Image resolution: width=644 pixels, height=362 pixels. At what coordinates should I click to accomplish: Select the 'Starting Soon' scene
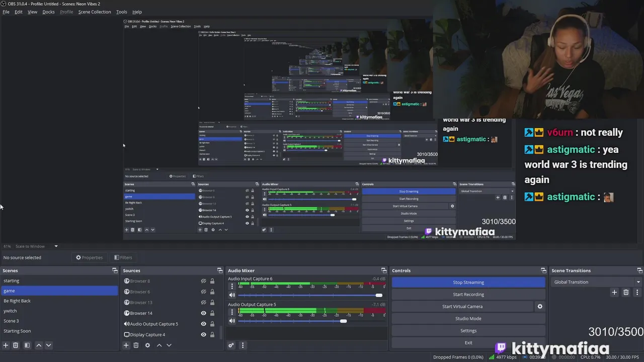coord(59,331)
